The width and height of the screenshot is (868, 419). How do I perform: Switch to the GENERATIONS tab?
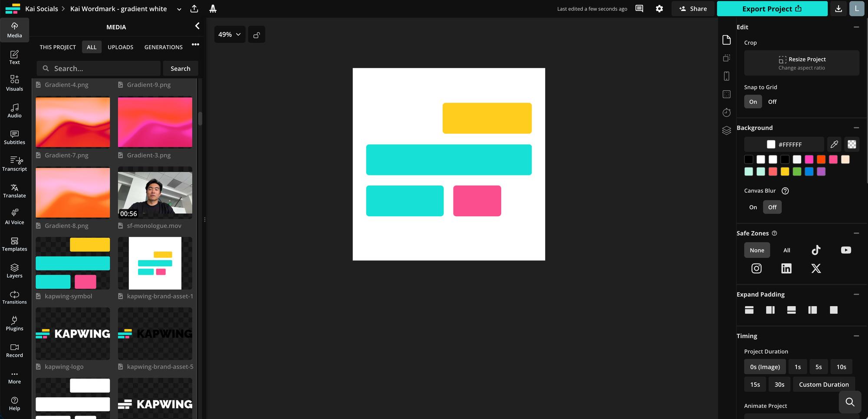tap(164, 47)
